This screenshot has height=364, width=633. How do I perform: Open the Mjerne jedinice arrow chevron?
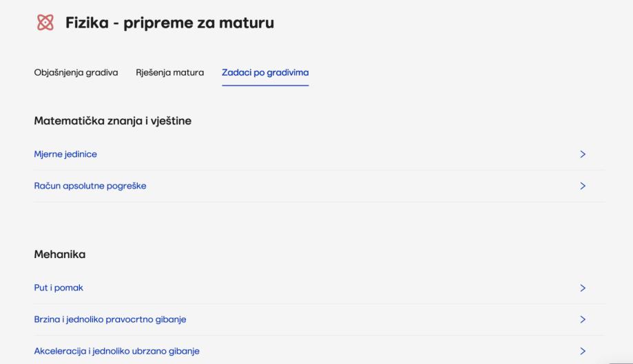click(583, 154)
